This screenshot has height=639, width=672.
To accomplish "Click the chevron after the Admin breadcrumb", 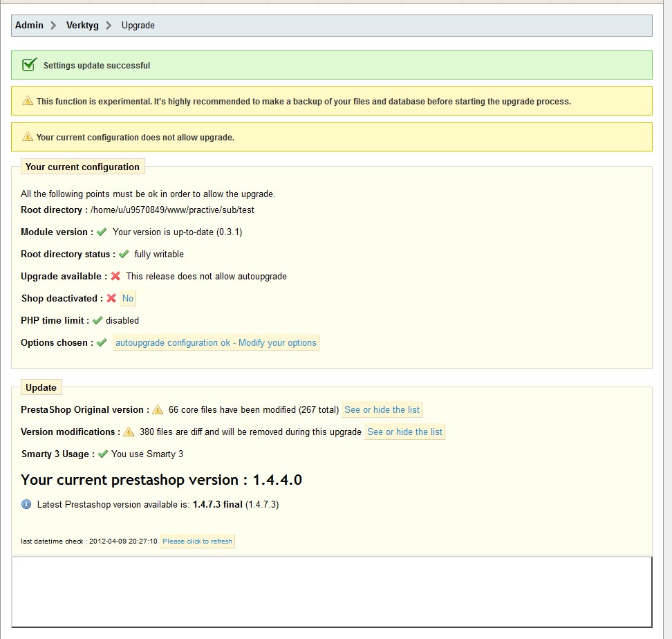I will tap(53, 26).
